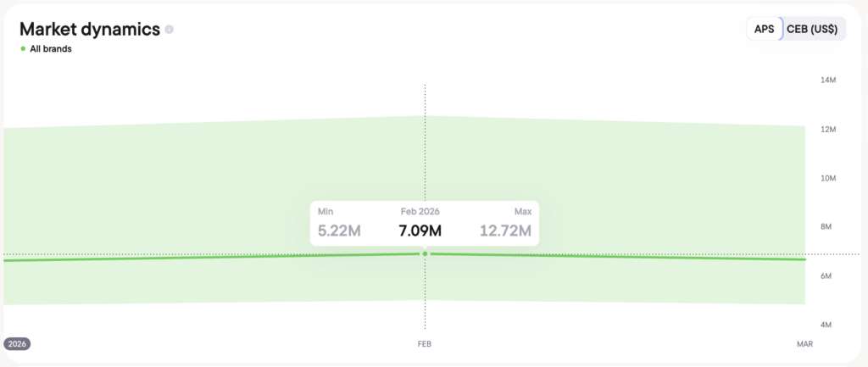Click the Min 5.22M tooltip value
Screen dimensions: 868x367
[339, 230]
